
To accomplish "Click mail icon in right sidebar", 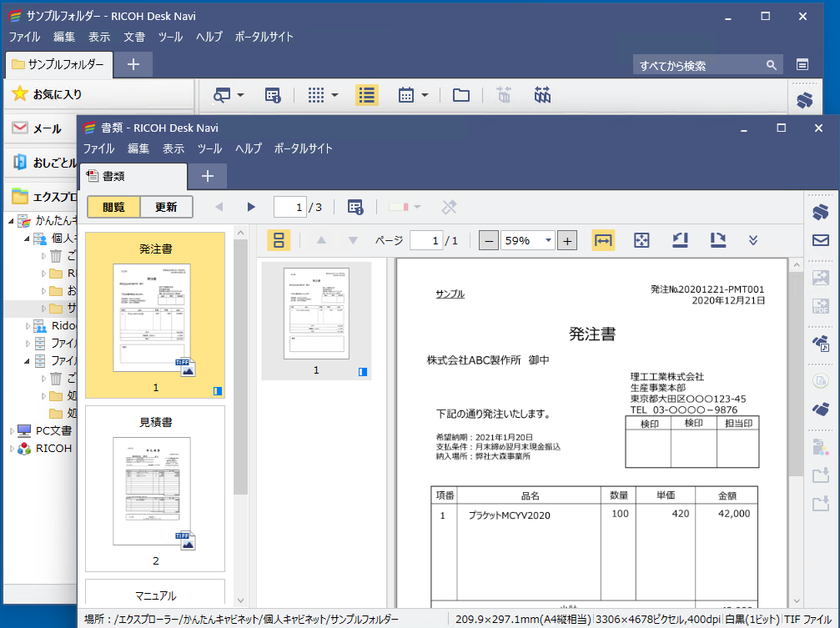I will 821,240.
